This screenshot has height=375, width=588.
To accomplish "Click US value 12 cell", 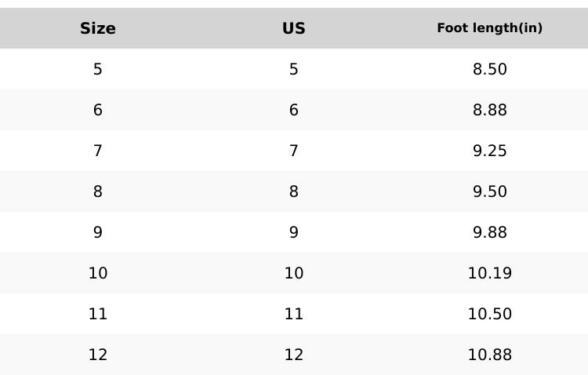I will 294,355.
